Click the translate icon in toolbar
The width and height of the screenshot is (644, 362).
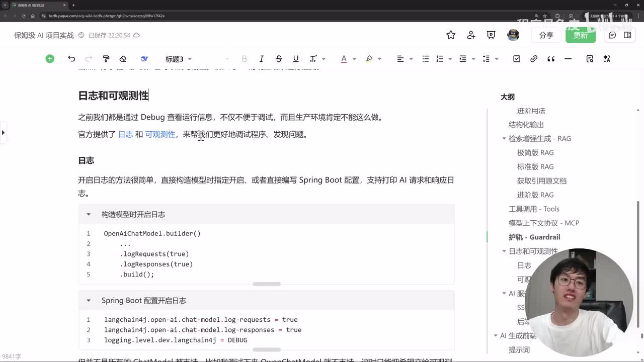[607, 59]
